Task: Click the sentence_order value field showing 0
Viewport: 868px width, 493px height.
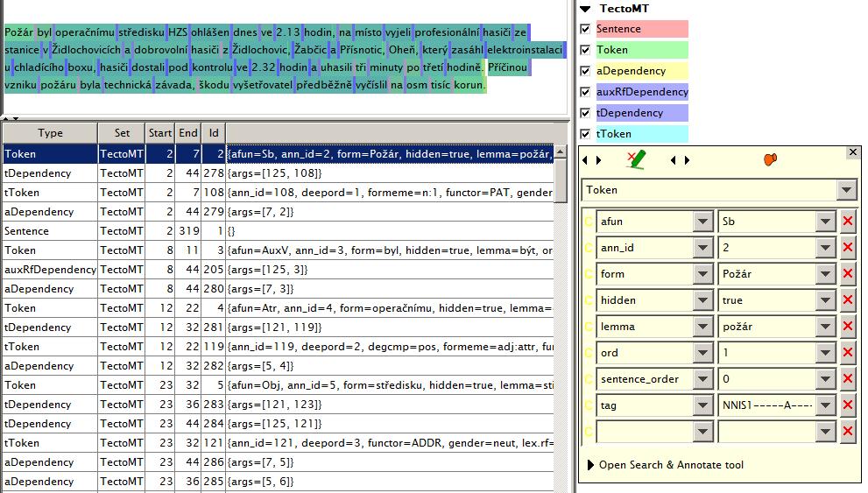Action: pyautogui.click(x=767, y=379)
